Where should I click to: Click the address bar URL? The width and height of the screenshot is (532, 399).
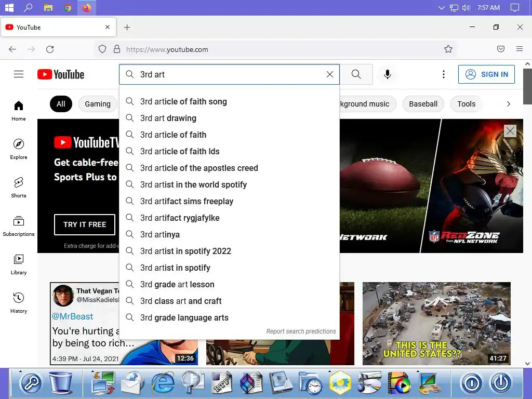tap(167, 49)
